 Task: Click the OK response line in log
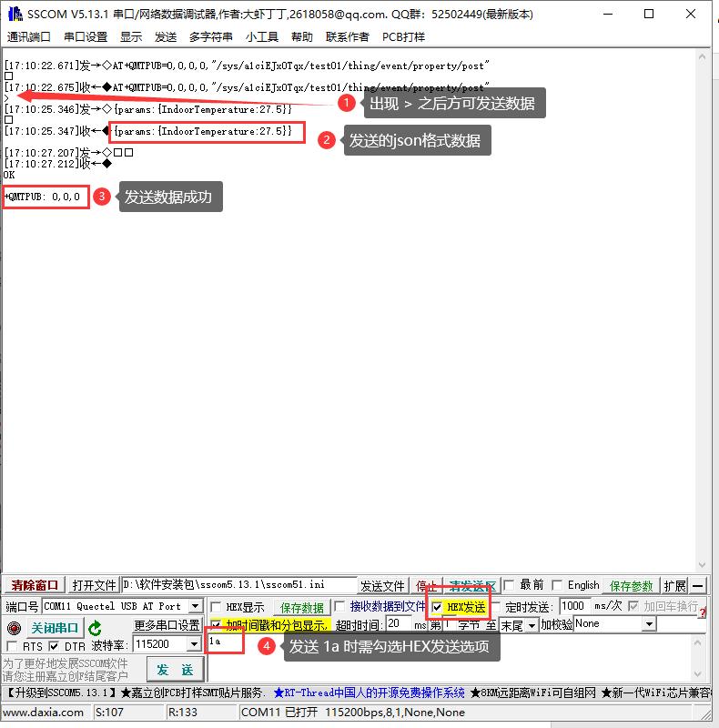tap(9, 175)
